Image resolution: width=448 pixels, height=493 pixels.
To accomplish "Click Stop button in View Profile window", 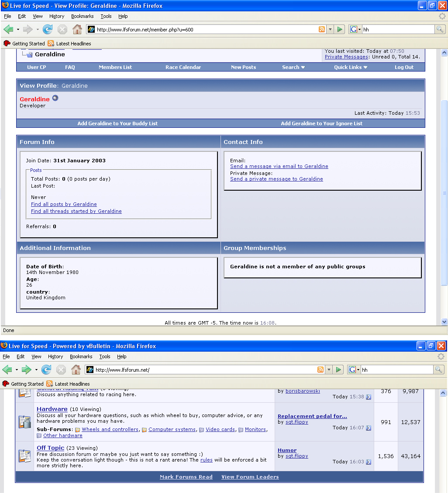I will point(62,30).
